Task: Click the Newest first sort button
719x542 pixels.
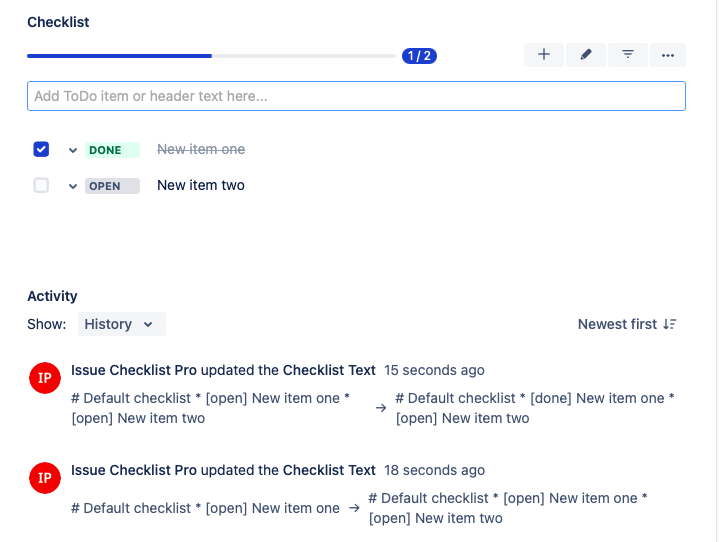Action: click(x=617, y=324)
